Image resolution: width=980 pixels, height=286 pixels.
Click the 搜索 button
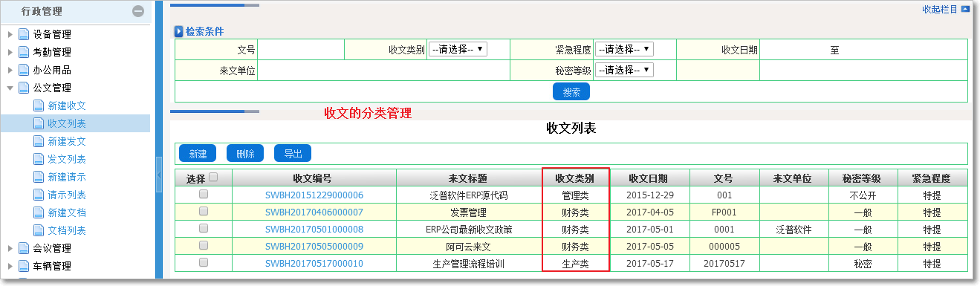click(571, 91)
